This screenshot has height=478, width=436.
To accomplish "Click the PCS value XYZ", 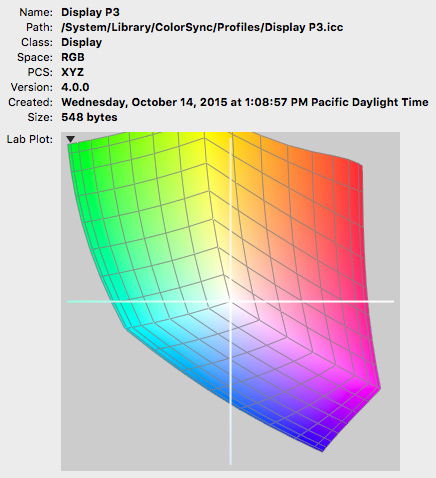I will [x=72, y=72].
